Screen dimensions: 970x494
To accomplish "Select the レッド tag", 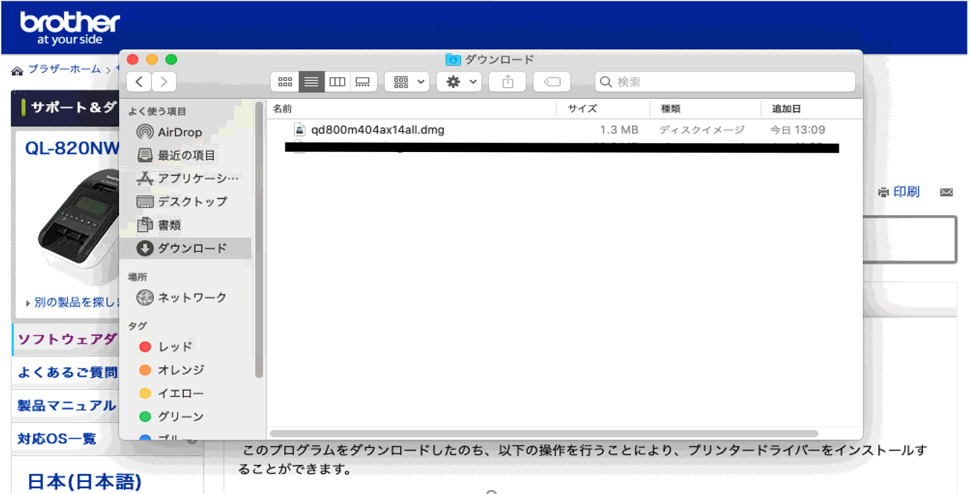I will [186, 347].
